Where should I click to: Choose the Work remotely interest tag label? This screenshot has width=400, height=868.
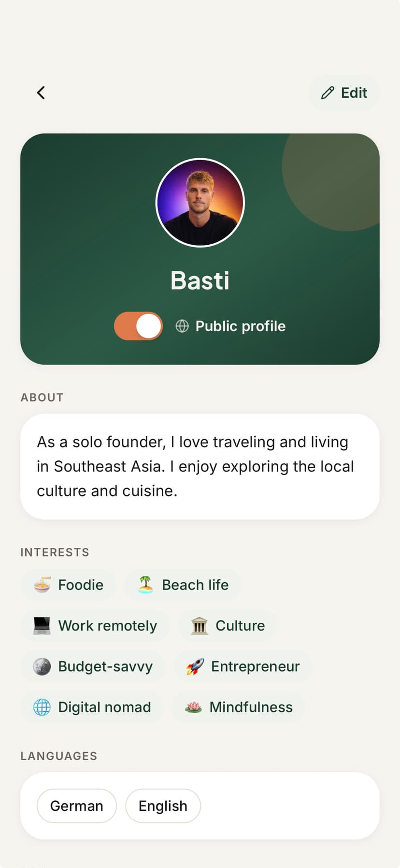[108, 625]
